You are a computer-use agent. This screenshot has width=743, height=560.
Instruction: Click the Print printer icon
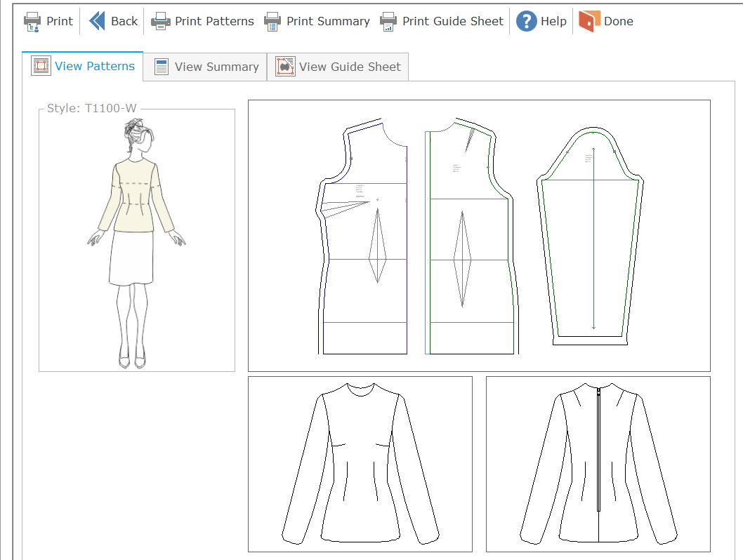(33, 22)
